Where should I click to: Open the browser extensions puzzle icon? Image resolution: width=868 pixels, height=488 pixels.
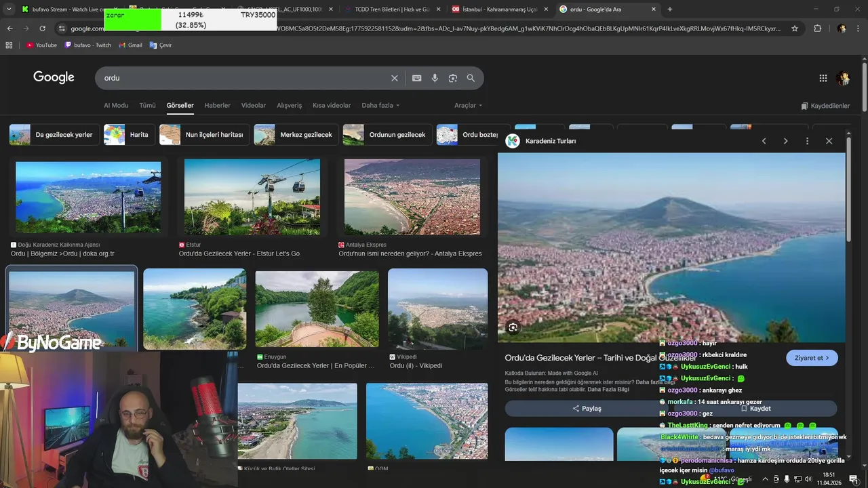click(817, 28)
